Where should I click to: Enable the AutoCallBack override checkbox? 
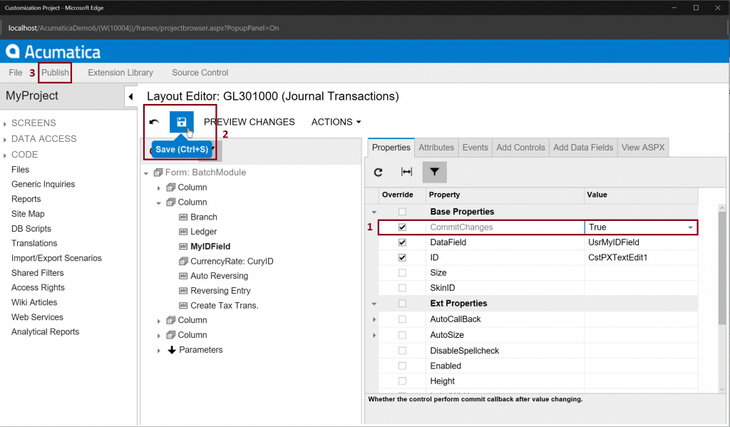(x=402, y=319)
